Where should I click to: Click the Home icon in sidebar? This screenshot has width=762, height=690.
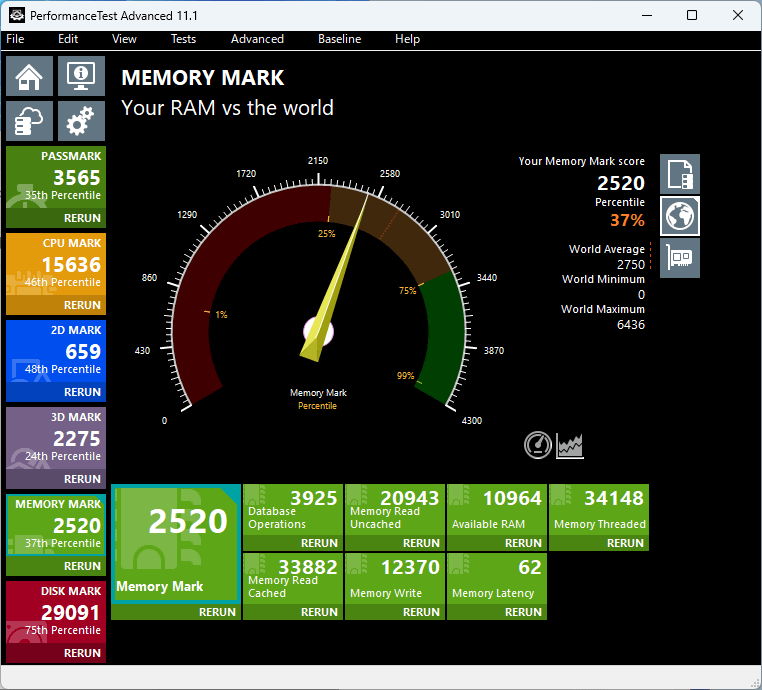pos(30,75)
